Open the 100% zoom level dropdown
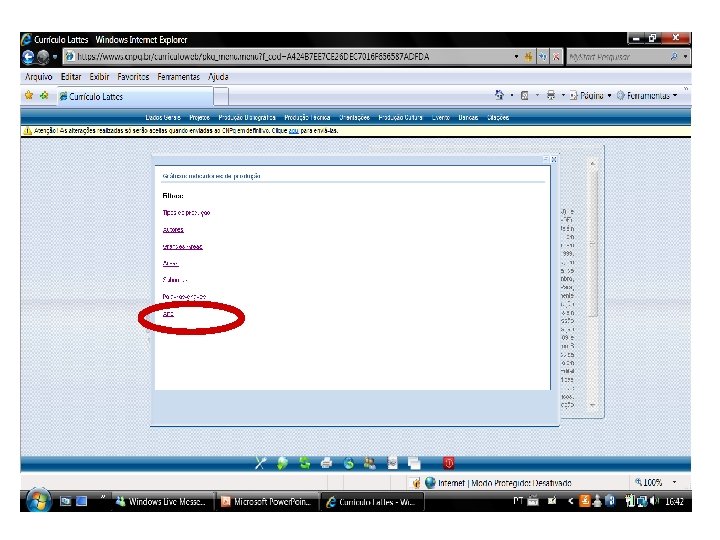 (675, 482)
